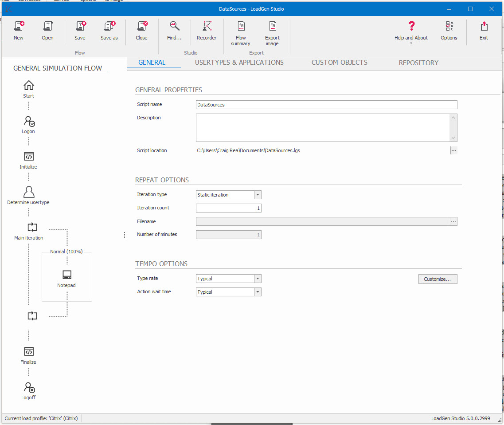This screenshot has width=504, height=425.
Task: Launch the Recorder tool
Action: [207, 31]
